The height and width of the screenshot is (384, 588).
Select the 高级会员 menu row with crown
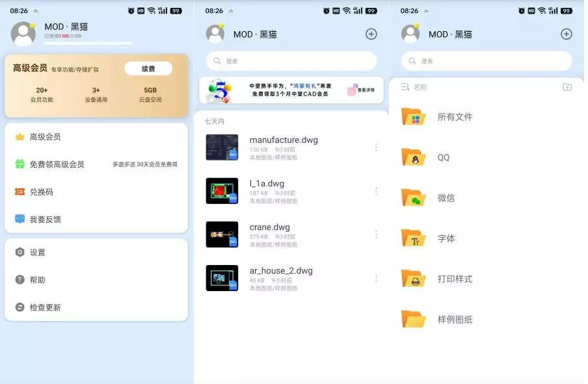(45, 137)
